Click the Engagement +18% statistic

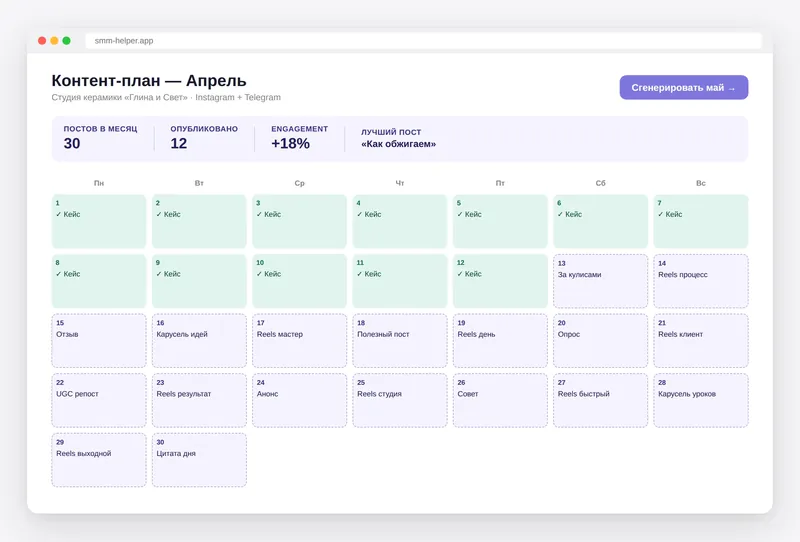point(299,138)
